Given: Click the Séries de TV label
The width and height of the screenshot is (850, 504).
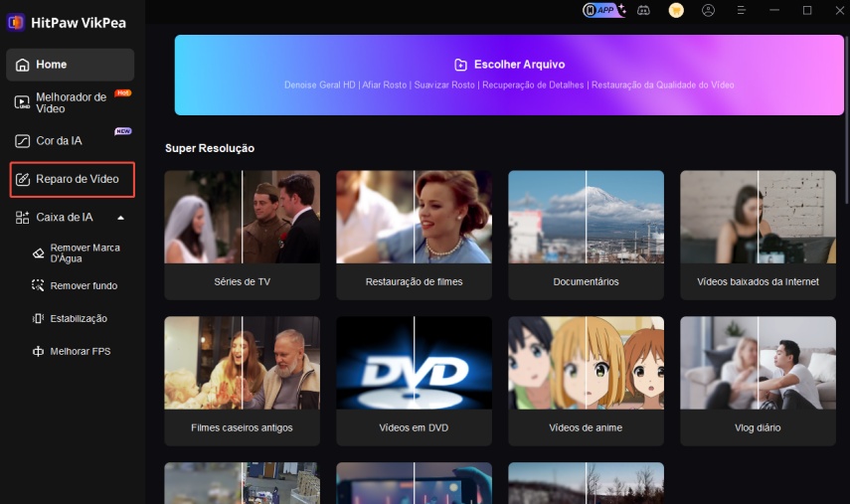Looking at the screenshot, I should point(243,281).
